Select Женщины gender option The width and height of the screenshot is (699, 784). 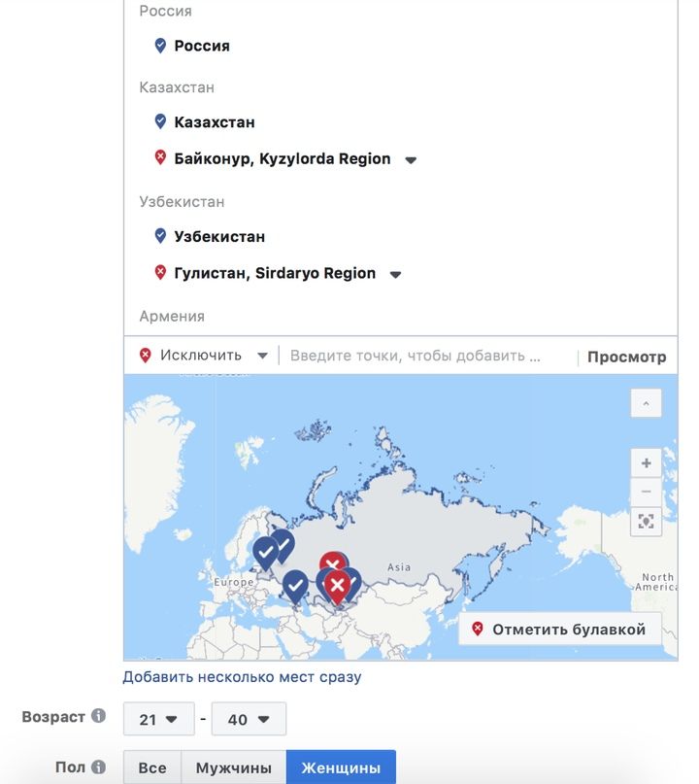342,767
